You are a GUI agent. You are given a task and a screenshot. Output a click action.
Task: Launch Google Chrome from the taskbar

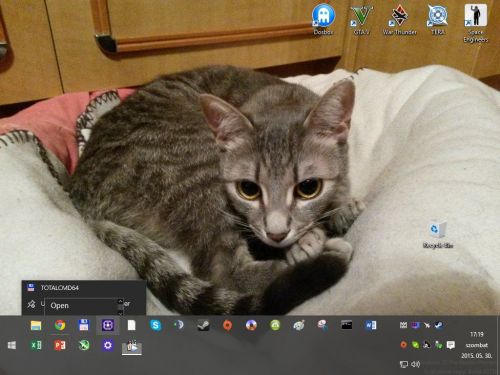pos(60,325)
